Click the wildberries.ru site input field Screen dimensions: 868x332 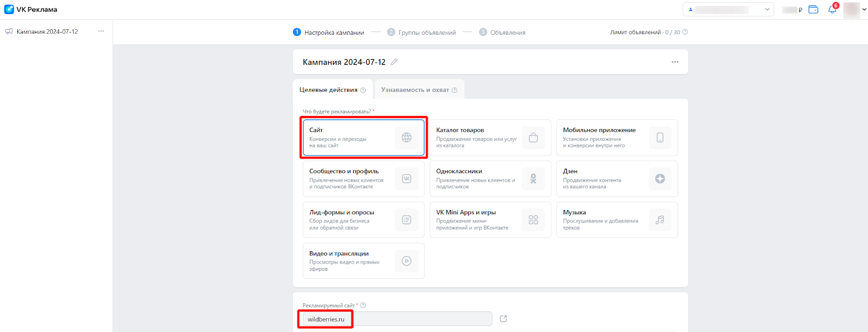click(396, 319)
